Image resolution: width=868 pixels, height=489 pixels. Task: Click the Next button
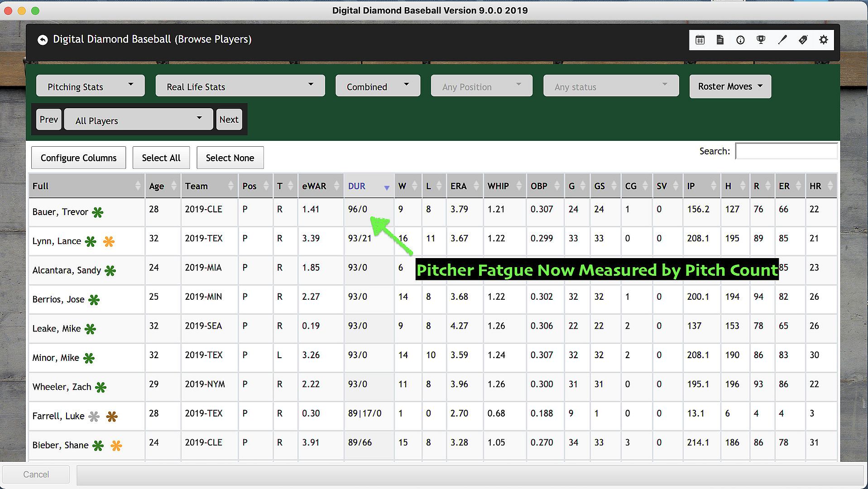pos(229,120)
